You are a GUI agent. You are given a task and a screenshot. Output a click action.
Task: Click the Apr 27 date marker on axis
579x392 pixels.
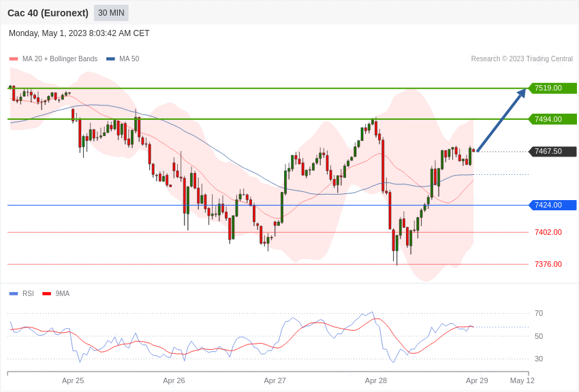pyautogui.click(x=275, y=380)
